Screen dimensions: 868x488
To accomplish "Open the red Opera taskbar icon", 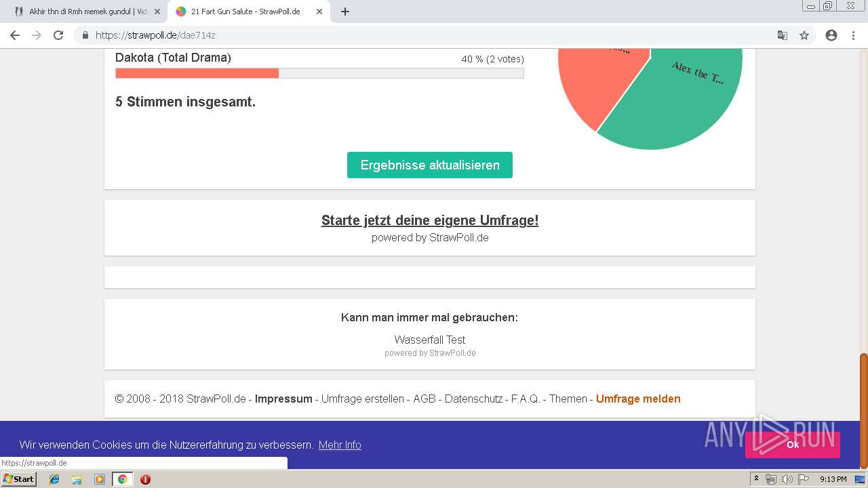I will tap(145, 479).
